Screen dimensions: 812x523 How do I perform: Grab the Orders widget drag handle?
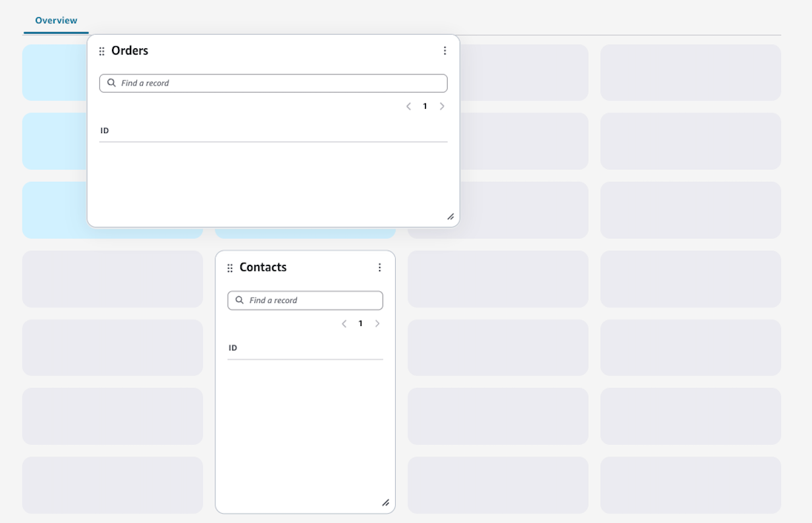tap(102, 50)
